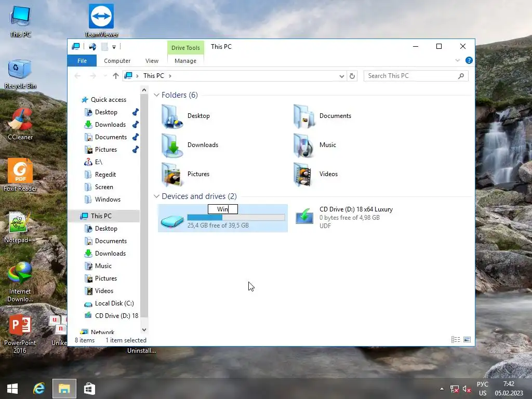Screen dimensions: 532x399
Task: Select This PC in the navigation pane
Action: 104,216
